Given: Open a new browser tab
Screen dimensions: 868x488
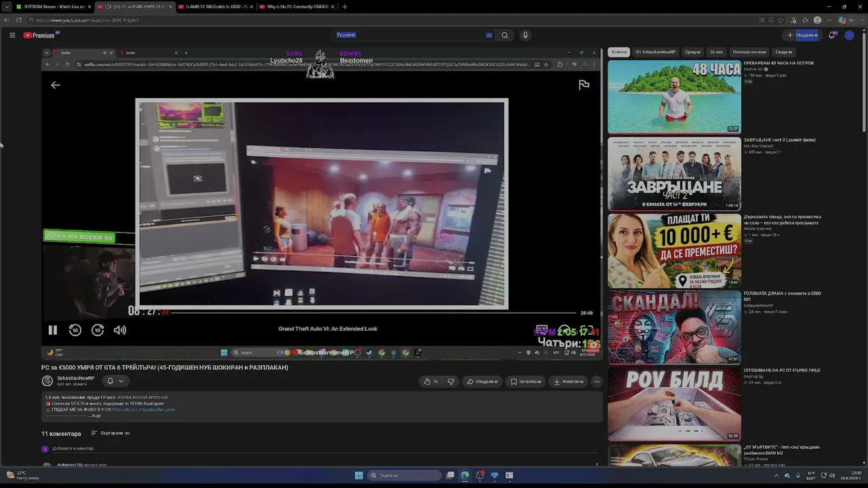Looking at the screenshot, I should coord(344,7).
